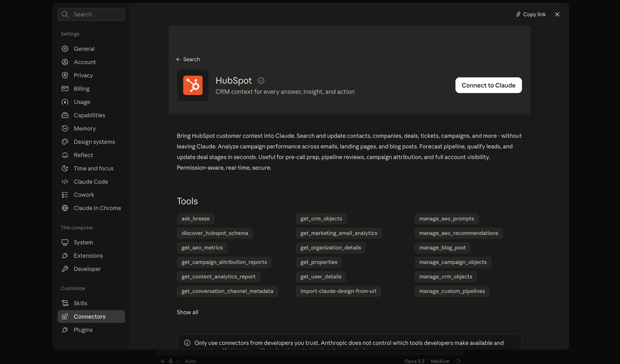Click Connect to Claude button

pos(489,85)
